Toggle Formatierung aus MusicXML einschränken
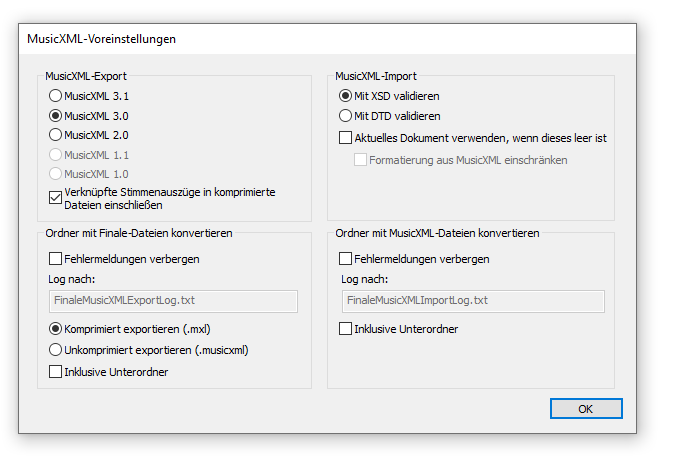The height and width of the screenshot is (466, 680). [360, 160]
